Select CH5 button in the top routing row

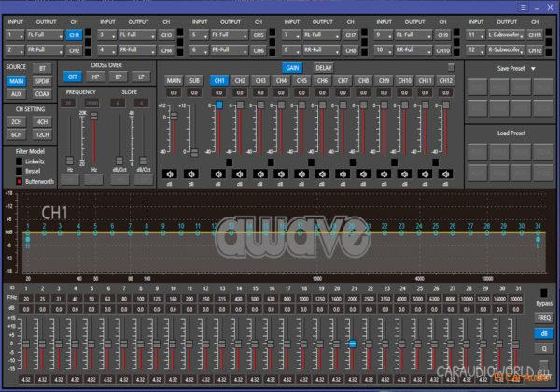point(259,35)
